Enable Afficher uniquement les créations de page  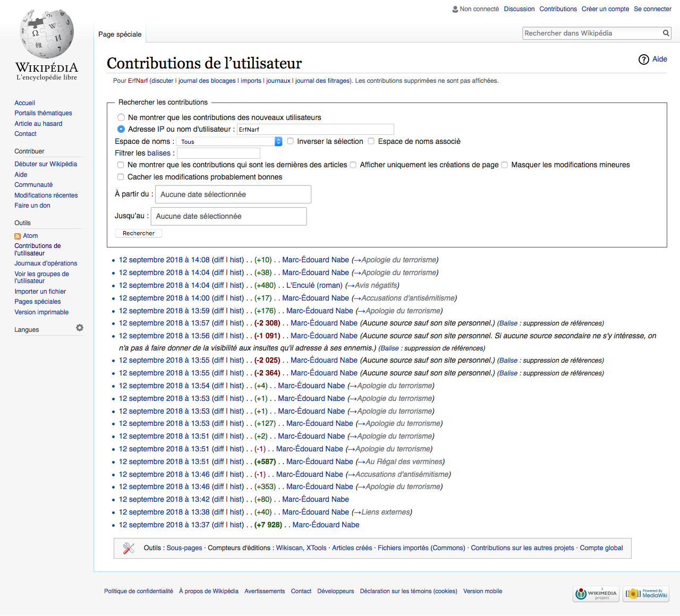tap(353, 165)
